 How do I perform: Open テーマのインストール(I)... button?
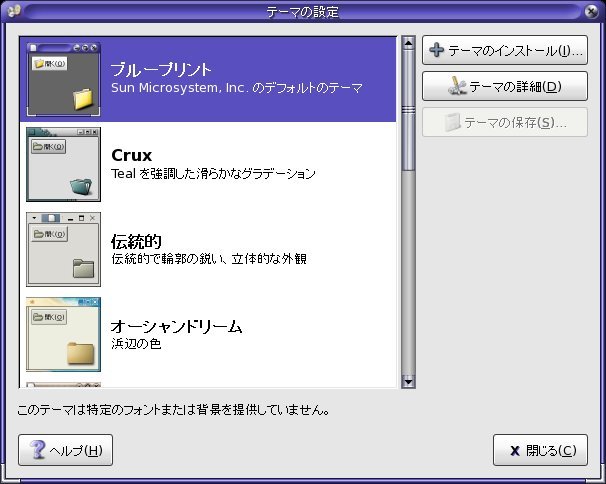click(x=505, y=50)
